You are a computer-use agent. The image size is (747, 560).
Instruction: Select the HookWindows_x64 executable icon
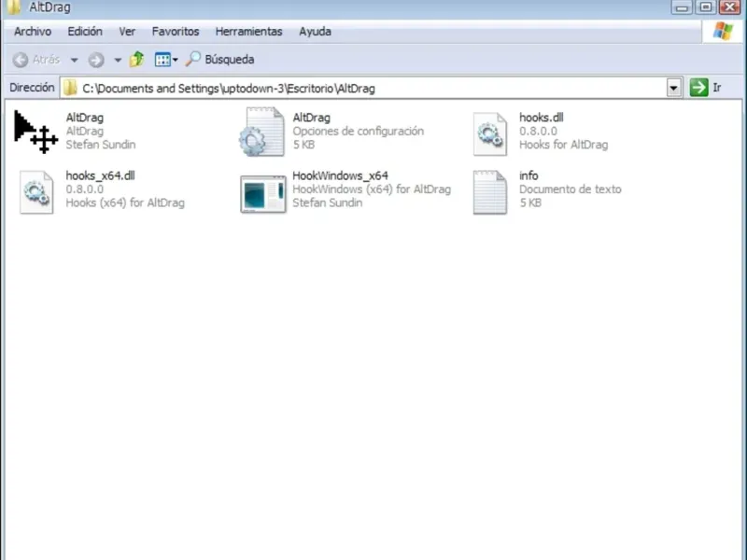pyautogui.click(x=263, y=194)
